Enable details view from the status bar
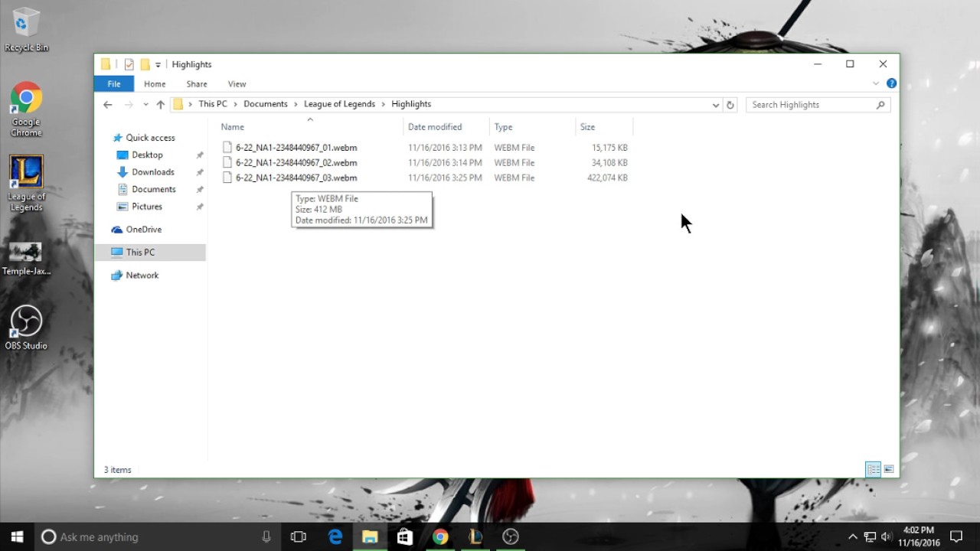The height and width of the screenshot is (551, 980). [873, 468]
